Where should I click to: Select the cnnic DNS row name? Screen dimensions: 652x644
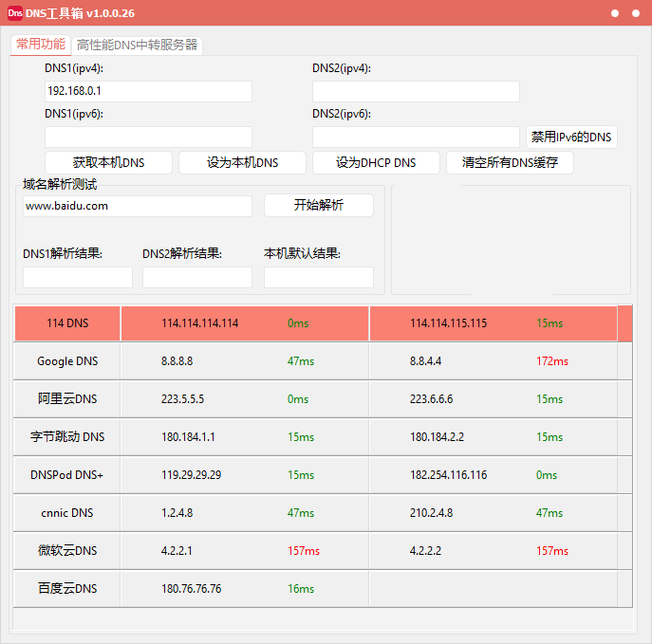pos(67,513)
